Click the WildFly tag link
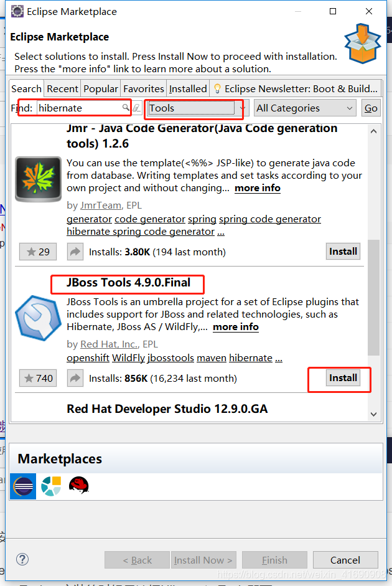The width and height of the screenshot is (392, 586). 128,357
